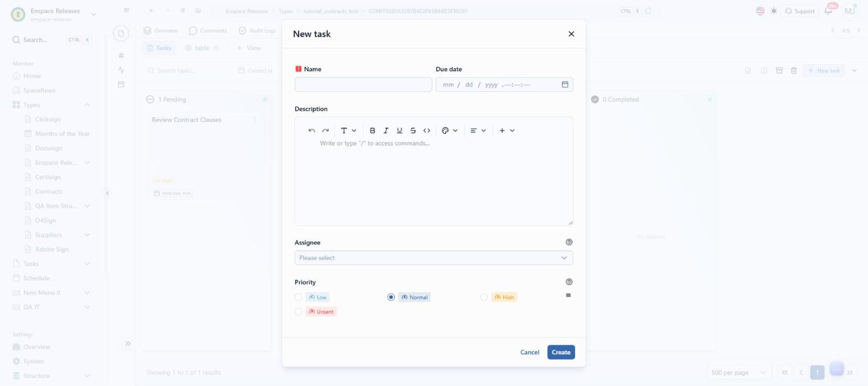Open Clicksign type in sidebar
The height and width of the screenshot is (386, 868).
point(48,119)
